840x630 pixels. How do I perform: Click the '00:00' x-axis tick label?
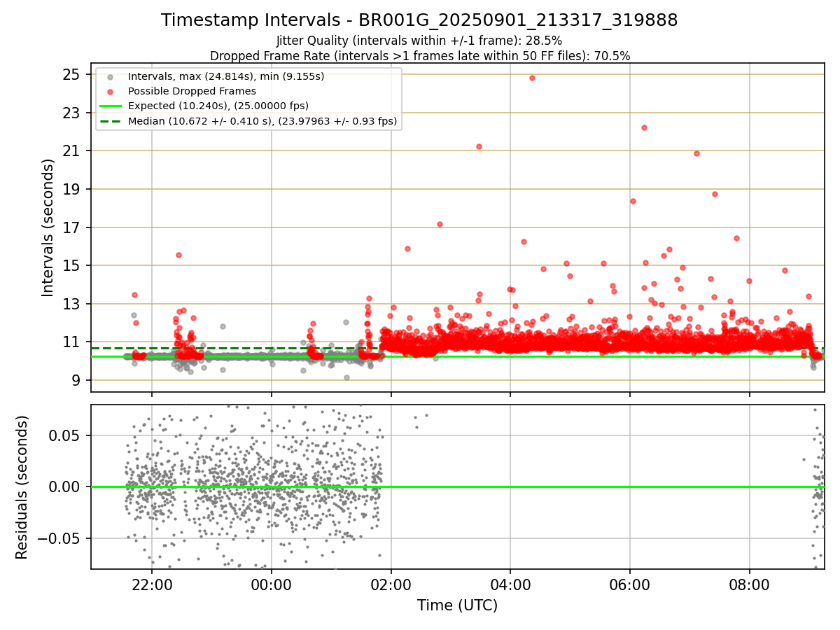point(272,584)
